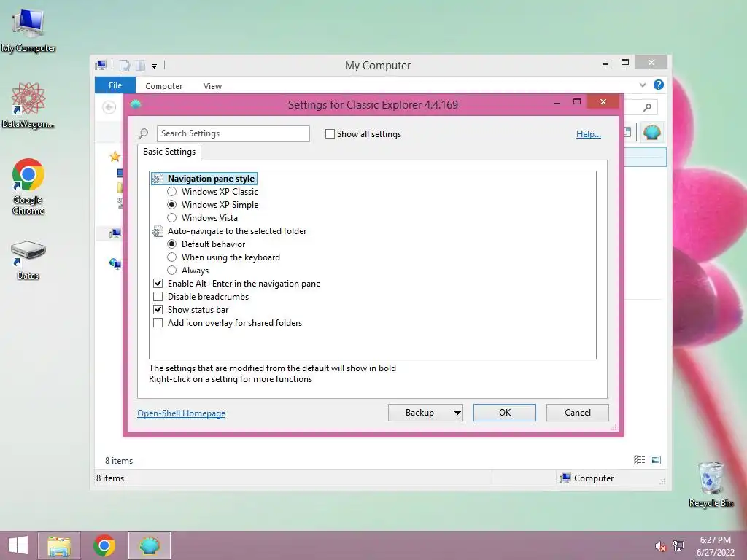747x560 pixels.
Task: Uncheck Show status bar
Action: [158, 309]
